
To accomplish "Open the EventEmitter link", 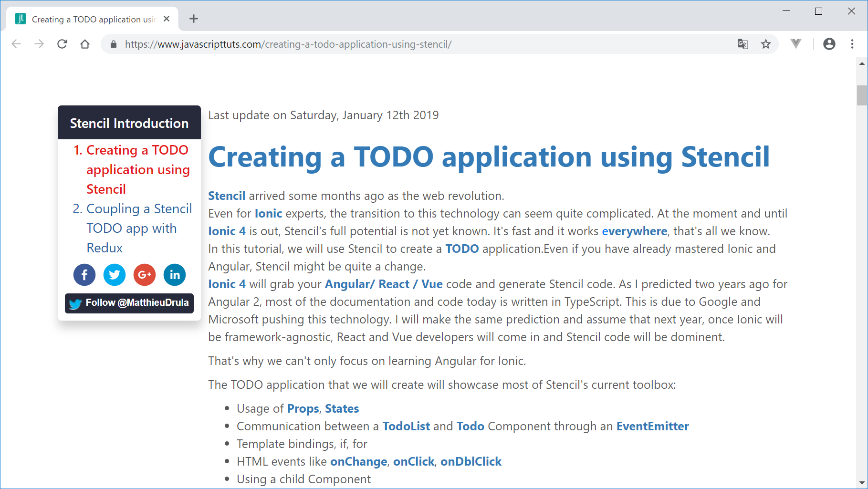I will pyautogui.click(x=653, y=426).
